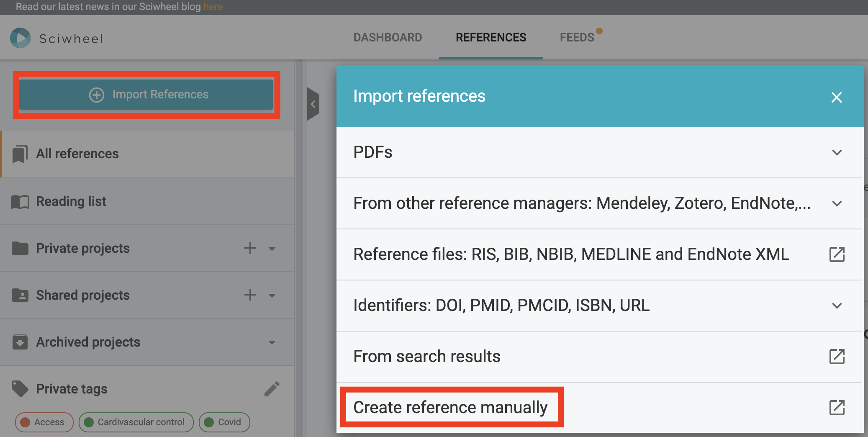The height and width of the screenshot is (437, 868).
Task: Close the Import references dialog
Action: pyautogui.click(x=837, y=97)
